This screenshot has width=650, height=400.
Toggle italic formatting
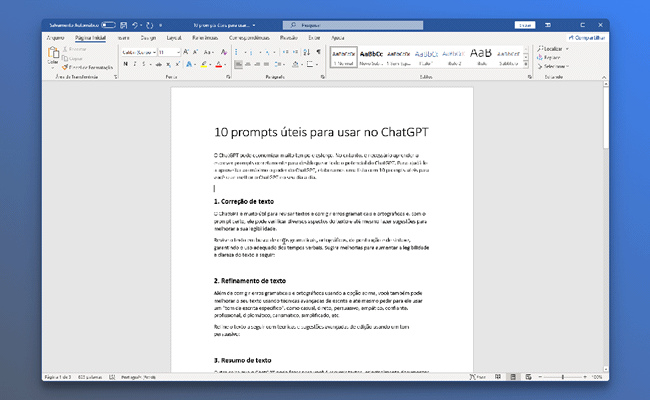[135, 64]
